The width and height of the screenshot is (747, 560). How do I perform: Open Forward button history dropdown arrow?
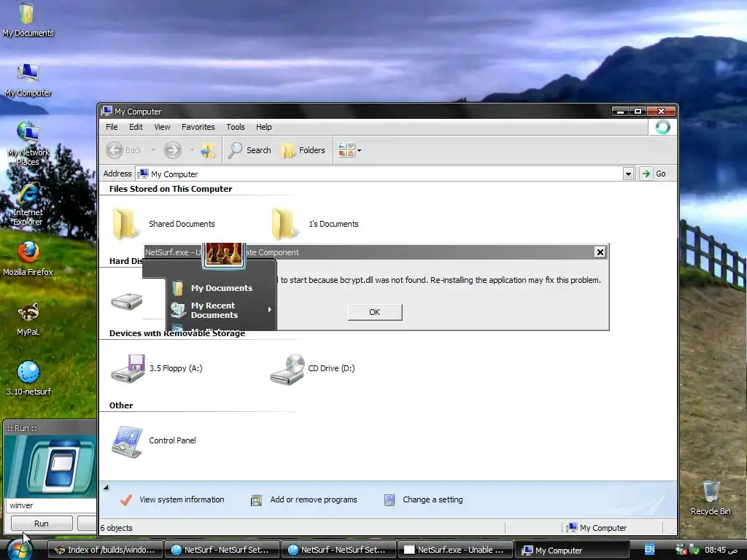[192, 150]
